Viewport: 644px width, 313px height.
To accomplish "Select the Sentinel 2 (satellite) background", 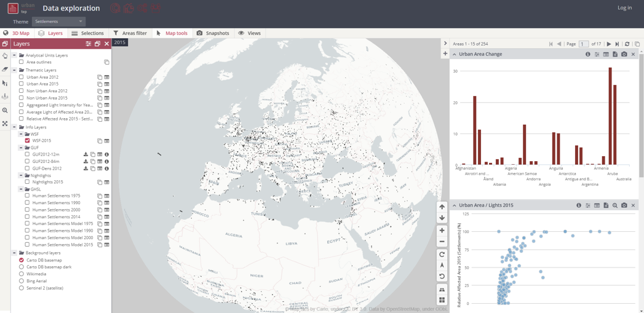I will coord(22,288).
